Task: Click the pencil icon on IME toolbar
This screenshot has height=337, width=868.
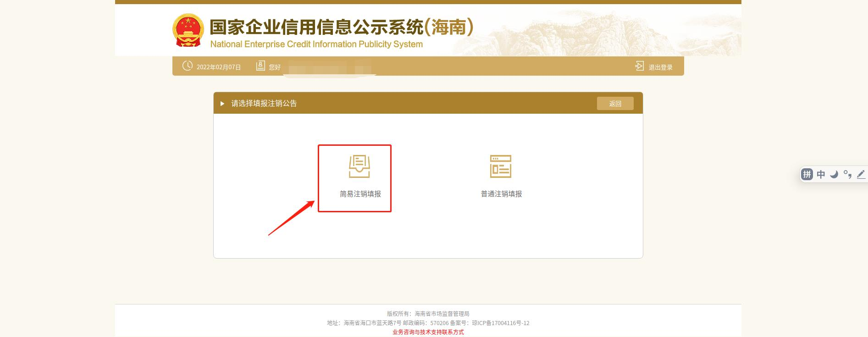Action: [861, 174]
